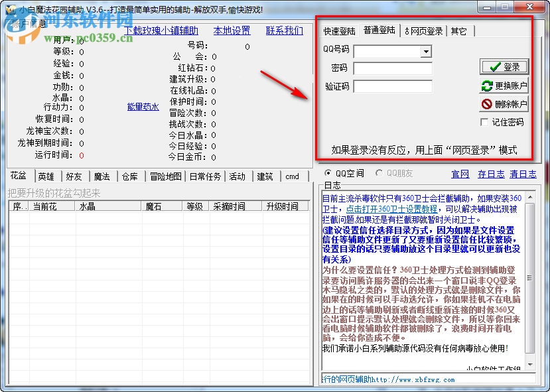Image resolution: width=550 pixels, height=392 pixels.
Task: Switch to the 仓库 tab
Action: [130, 176]
